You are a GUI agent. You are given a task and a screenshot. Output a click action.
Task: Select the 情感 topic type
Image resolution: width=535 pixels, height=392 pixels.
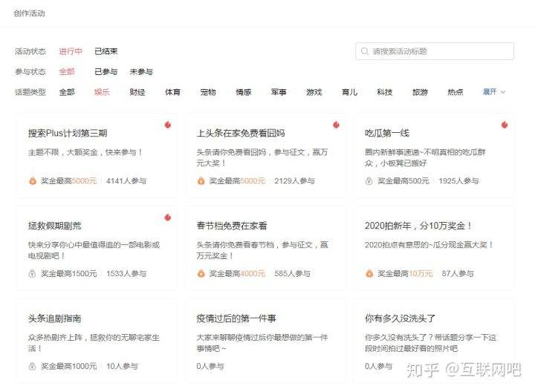[x=244, y=92]
